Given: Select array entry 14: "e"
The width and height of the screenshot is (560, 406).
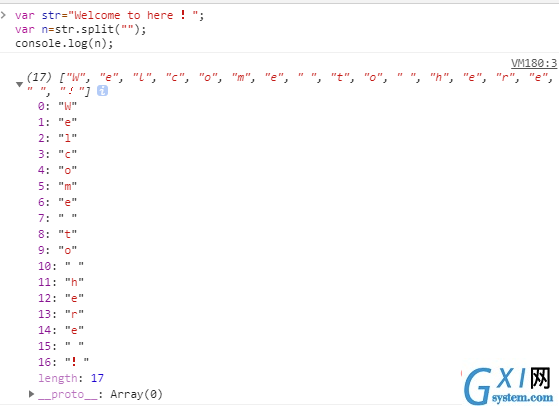Looking at the screenshot, I should point(61,330).
